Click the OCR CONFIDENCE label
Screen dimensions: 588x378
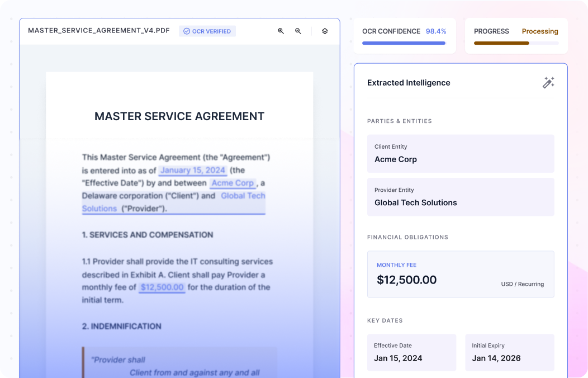click(x=391, y=31)
